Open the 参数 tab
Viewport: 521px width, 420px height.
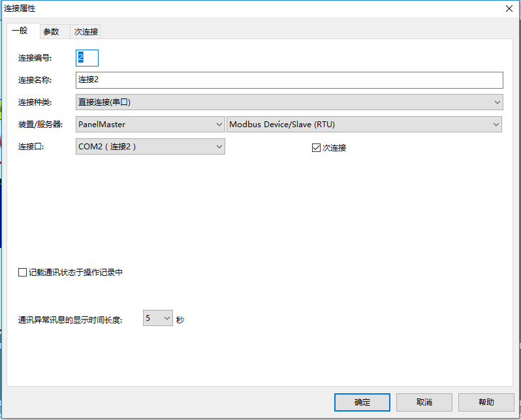coord(51,31)
